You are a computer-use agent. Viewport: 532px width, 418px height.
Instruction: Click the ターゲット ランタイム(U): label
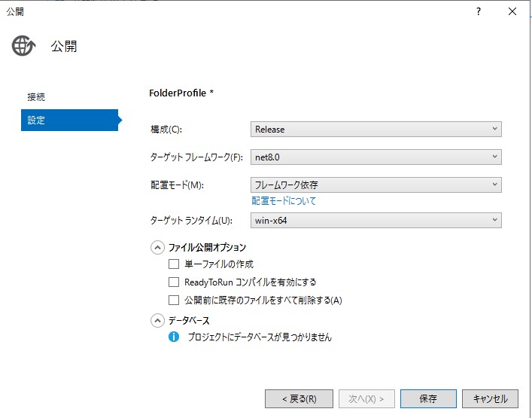(x=191, y=221)
